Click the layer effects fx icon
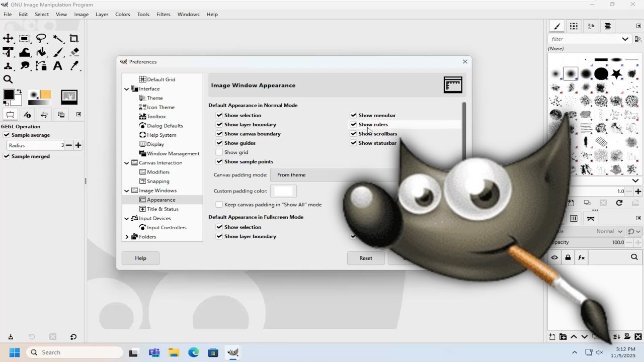644x362 pixels. (582, 257)
